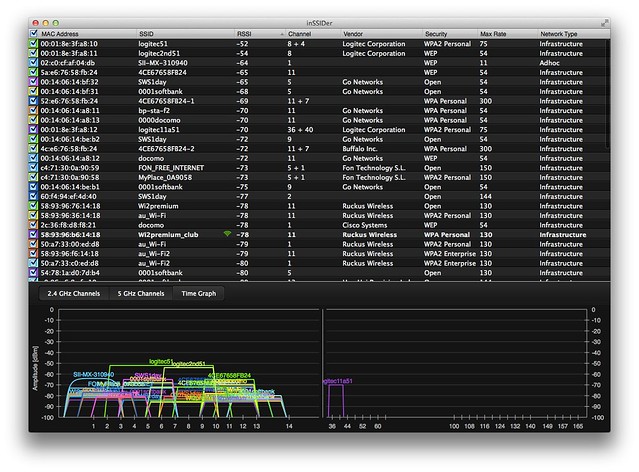
Task: Toggle the header select-all checkbox
Action: click(x=33, y=33)
